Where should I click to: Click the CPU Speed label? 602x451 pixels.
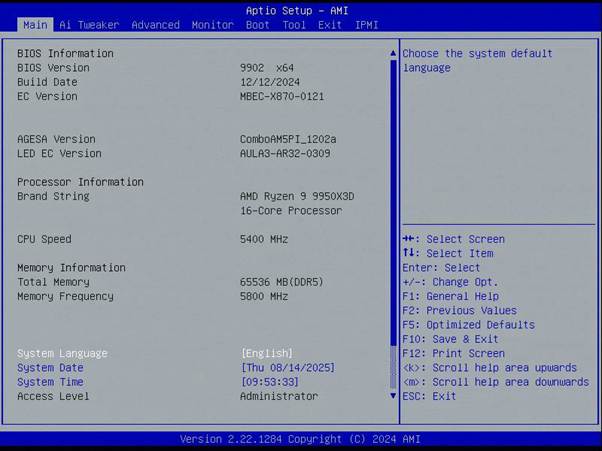tap(44, 239)
